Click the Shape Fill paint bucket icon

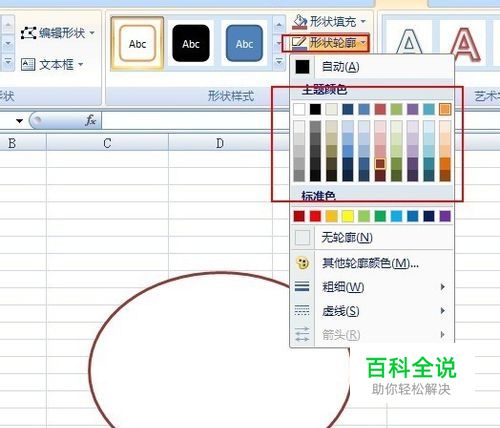point(299,22)
